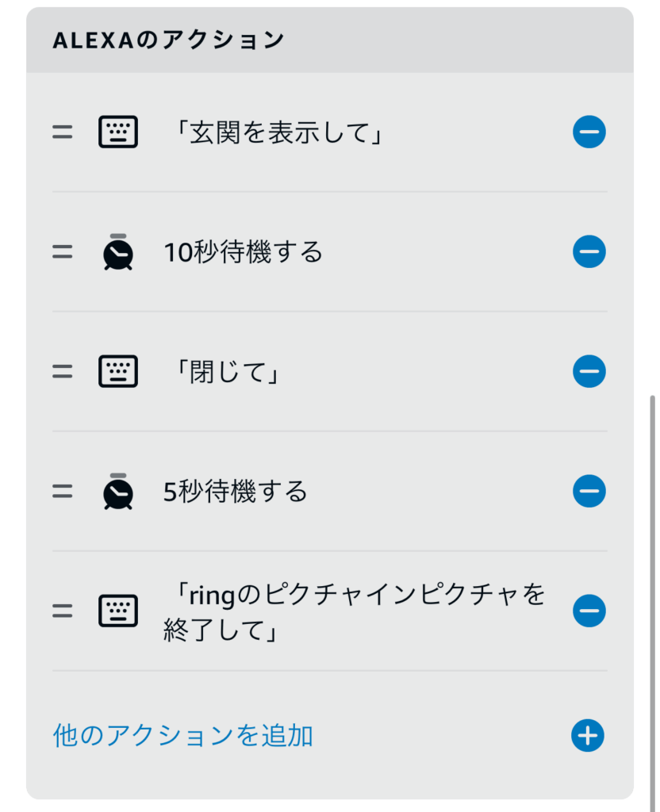Remove the 「玄関を表示して」 action
The height and width of the screenshot is (812, 660).
click(589, 132)
